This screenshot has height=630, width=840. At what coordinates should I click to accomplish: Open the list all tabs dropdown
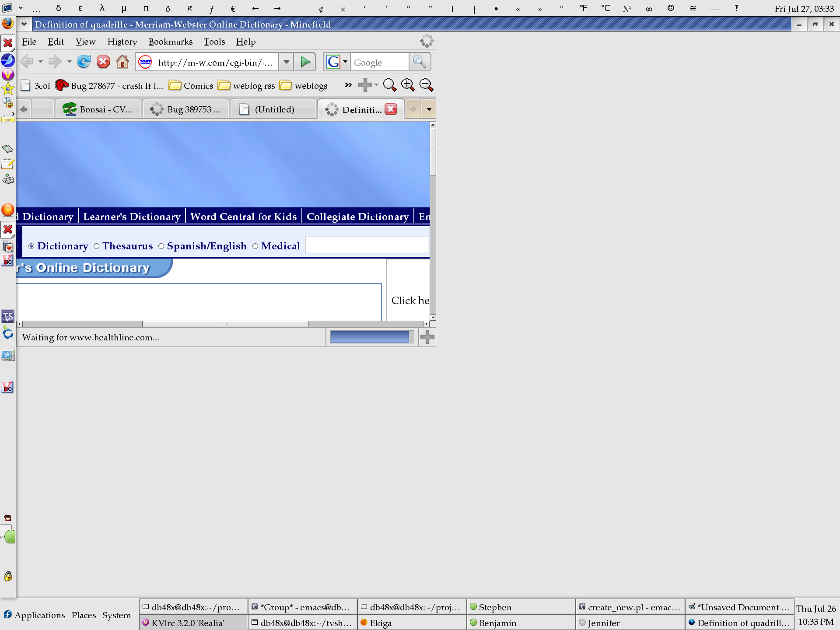point(429,109)
